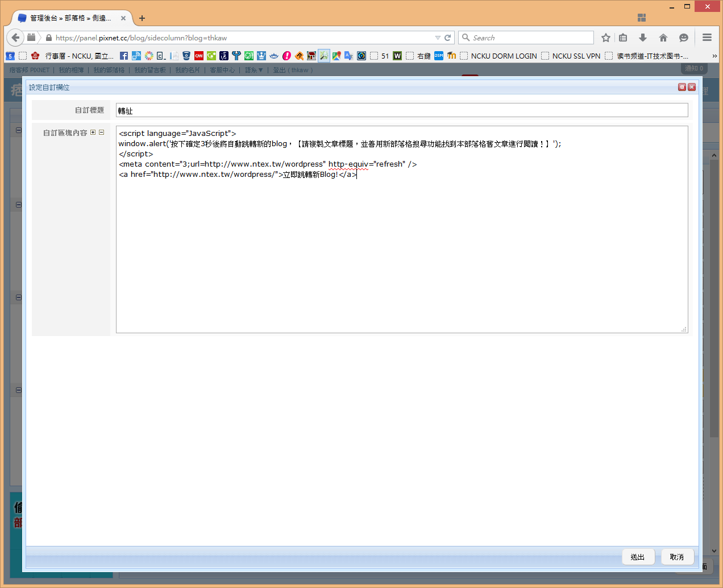Open the NCKU SSL VPN bookmark
The image size is (723, 588).
pos(571,56)
